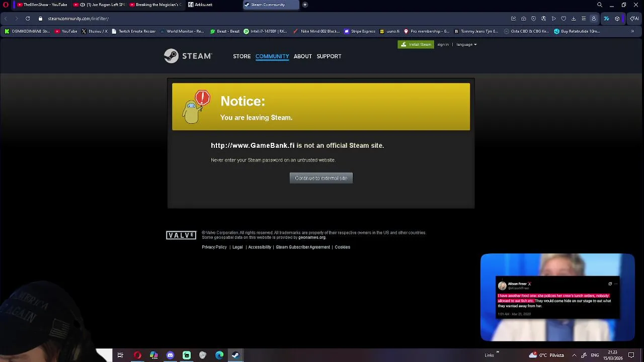Open the ABOUT menu item
This screenshot has height=362, width=644.
pyautogui.click(x=303, y=56)
